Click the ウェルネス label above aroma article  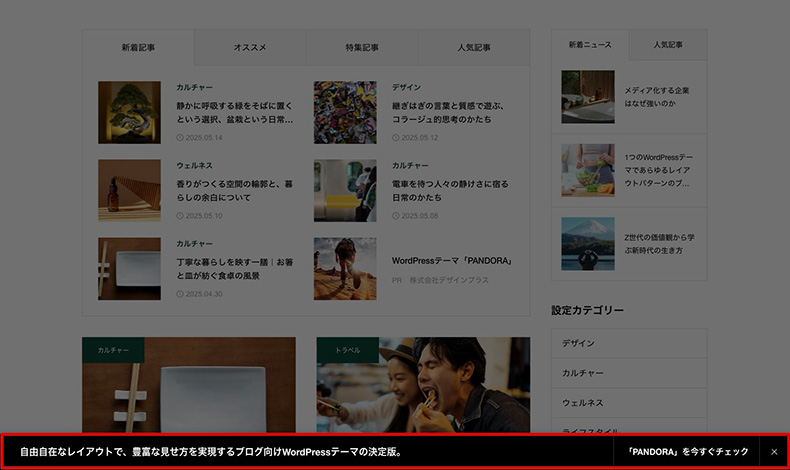194,165
